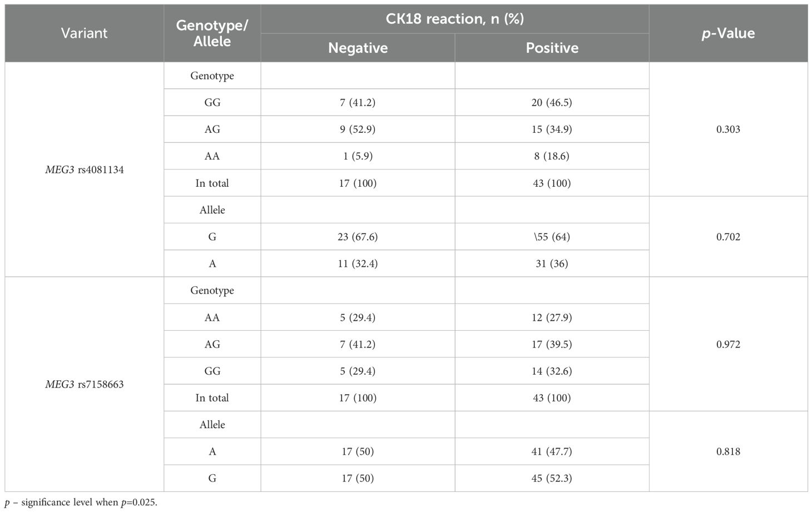Click the MEG3 rs4081134 variant cell
This screenshot has height=512, width=812.
point(84,170)
